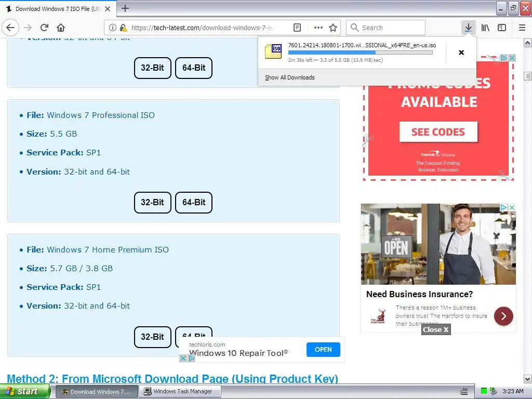This screenshot has width=532, height=399.
Task: Open a new tab with plus button
Action: 125,8
